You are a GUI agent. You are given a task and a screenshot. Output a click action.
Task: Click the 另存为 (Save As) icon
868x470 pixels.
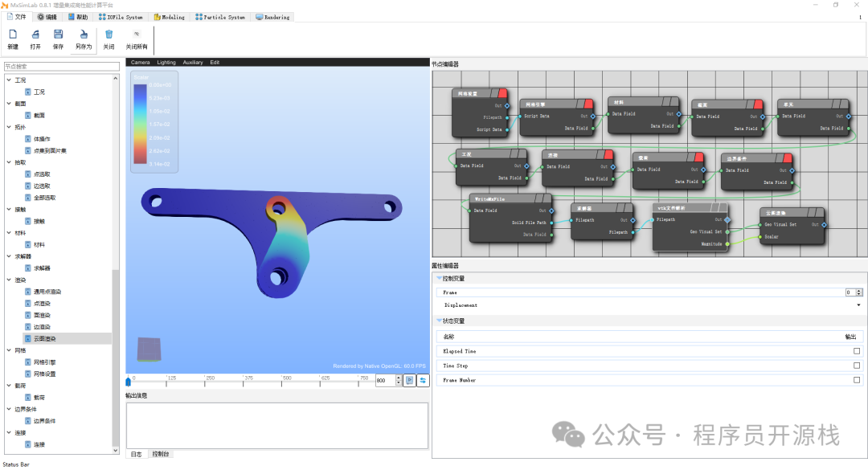[x=83, y=35]
